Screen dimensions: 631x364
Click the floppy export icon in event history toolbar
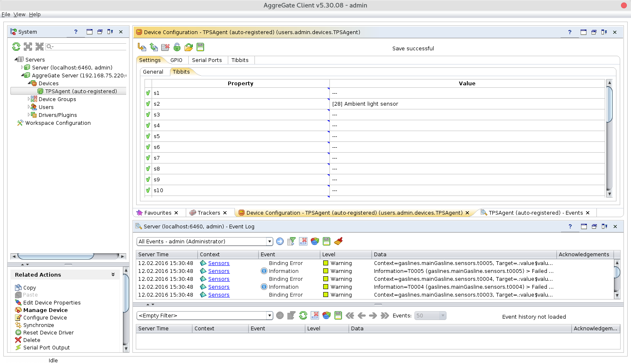tap(338, 315)
